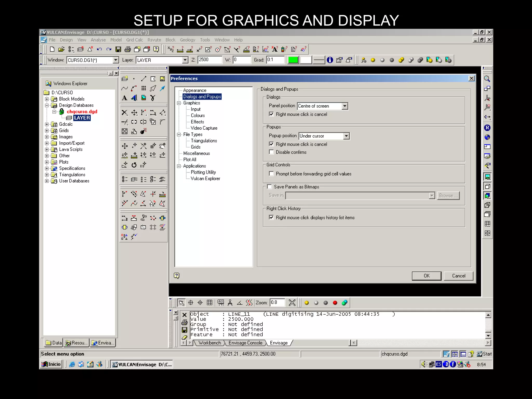532x399 pixels.
Task: Open the Panel position dropdown
Action: tap(345, 106)
